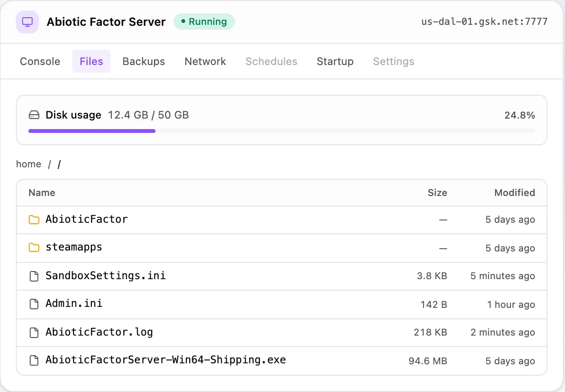This screenshot has height=392, width=565.
Task: Click the 1 hour ago modified cell
Action: [511, 305]
